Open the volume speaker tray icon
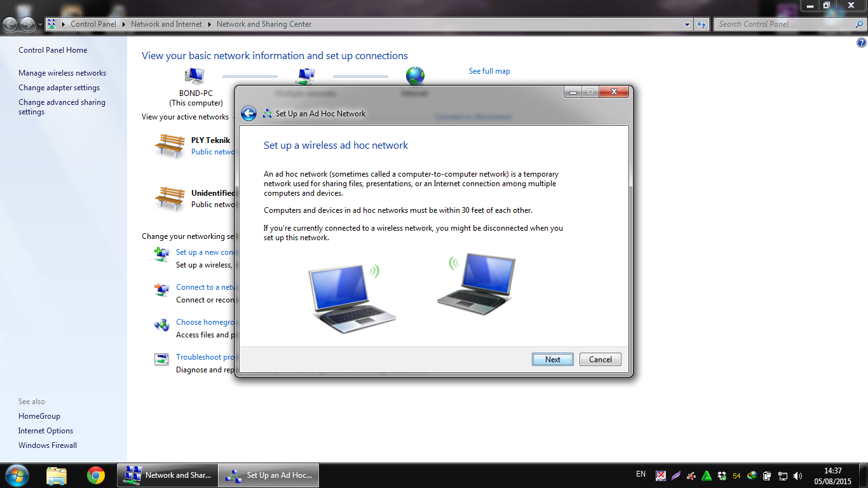The width and height of the screenshot is (868, 488). 797,475
